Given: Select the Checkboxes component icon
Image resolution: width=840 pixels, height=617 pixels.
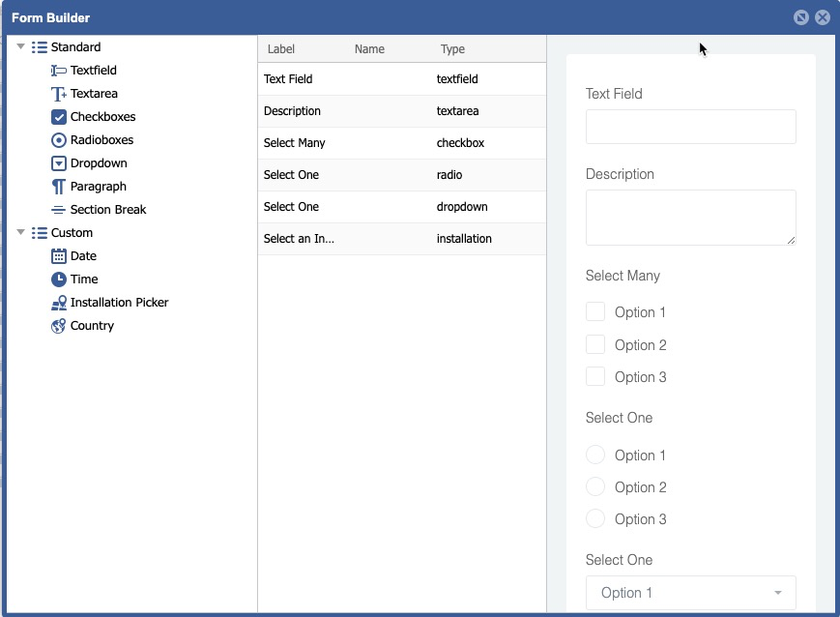Looking at the screenshot, I should [59, 117].
